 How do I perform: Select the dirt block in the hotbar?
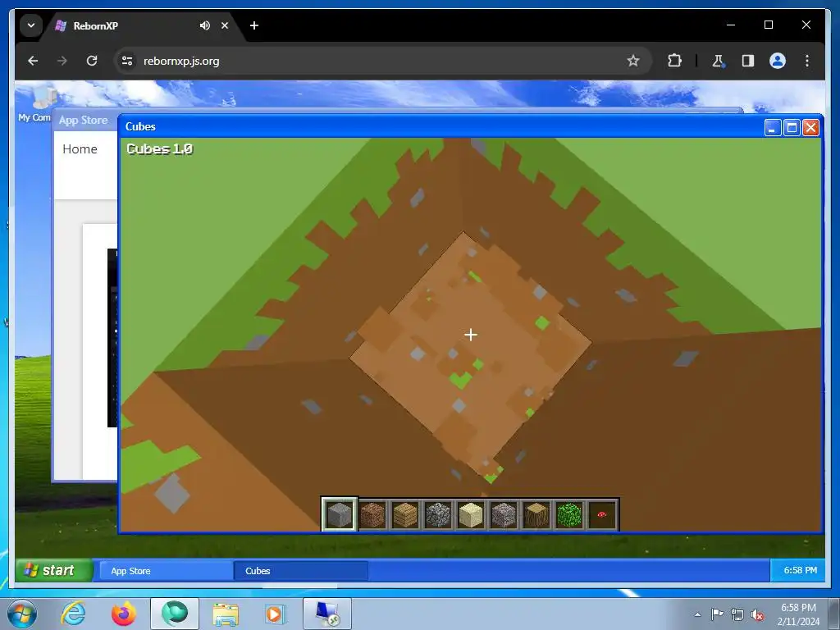(x=372, y=514)
